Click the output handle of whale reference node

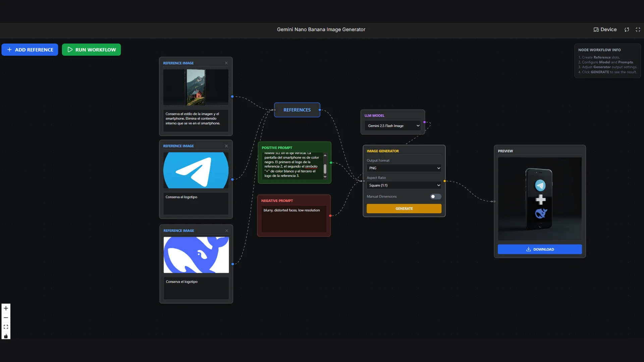click(x=232, y=264)
